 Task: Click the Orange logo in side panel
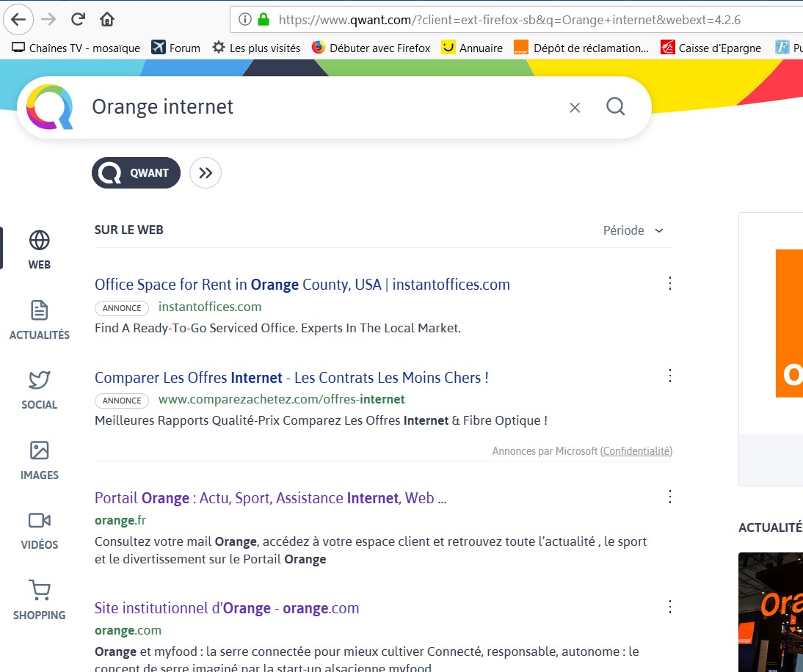tap(789, 324)
